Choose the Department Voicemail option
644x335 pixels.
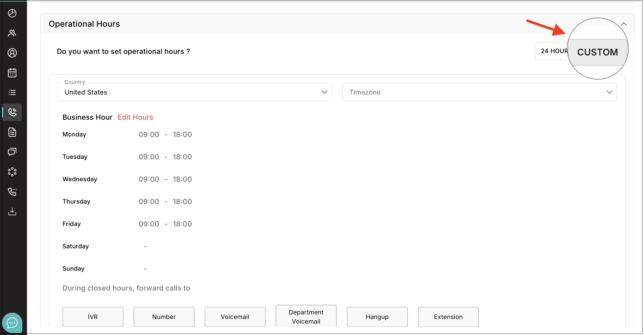pyautogui.click(x=306, y=316)
